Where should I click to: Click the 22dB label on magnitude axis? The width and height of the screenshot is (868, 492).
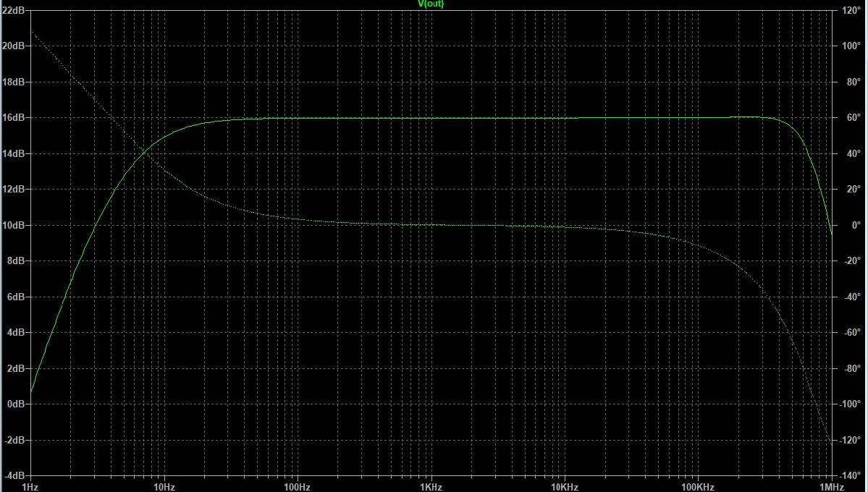(15, 10)
